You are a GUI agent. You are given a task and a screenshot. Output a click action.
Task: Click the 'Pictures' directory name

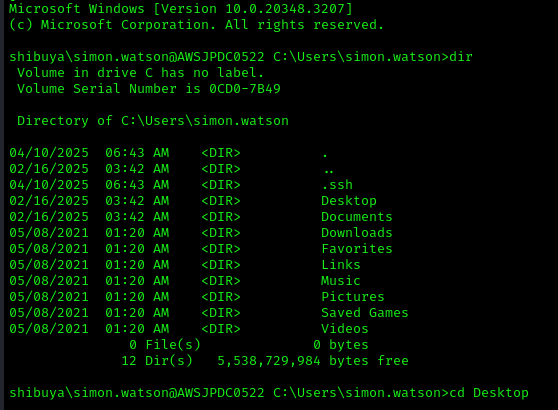(353, 297)
